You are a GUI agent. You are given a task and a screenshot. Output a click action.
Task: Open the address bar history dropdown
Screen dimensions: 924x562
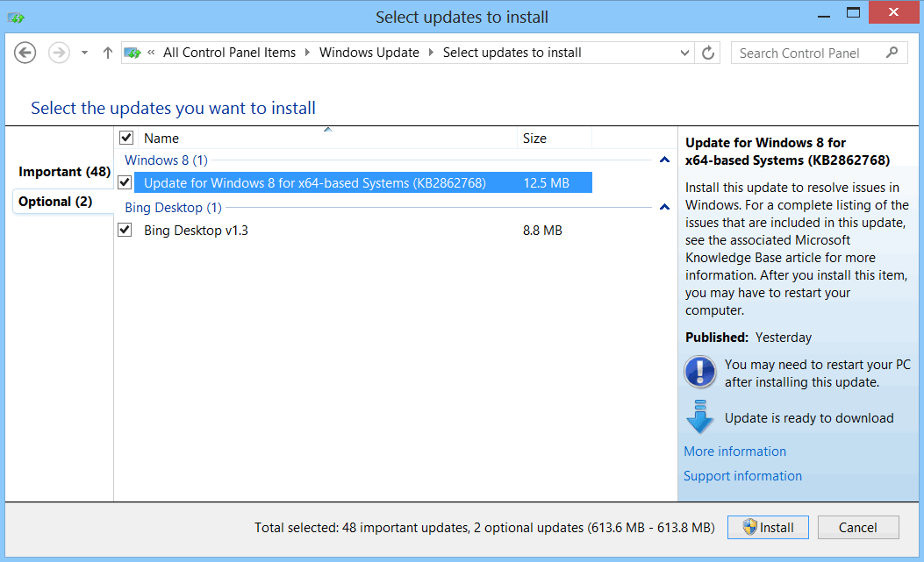(x=684, y=53)
